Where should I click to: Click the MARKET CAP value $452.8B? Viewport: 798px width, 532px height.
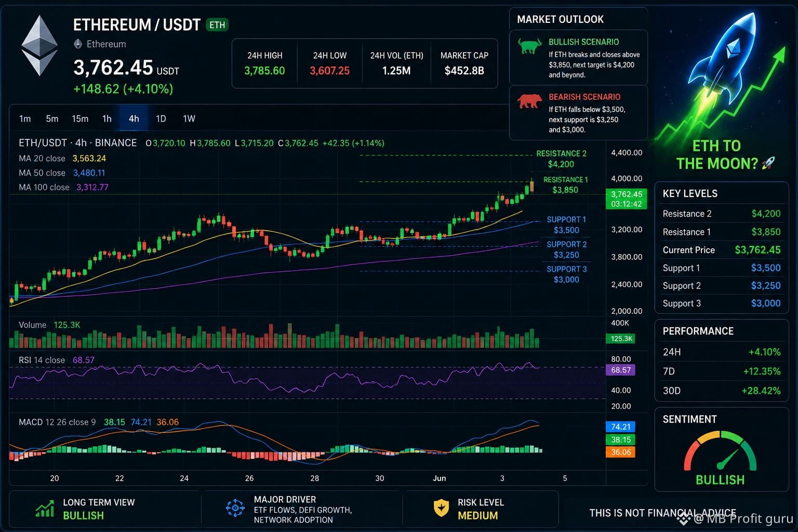click(x=464, y=71)
